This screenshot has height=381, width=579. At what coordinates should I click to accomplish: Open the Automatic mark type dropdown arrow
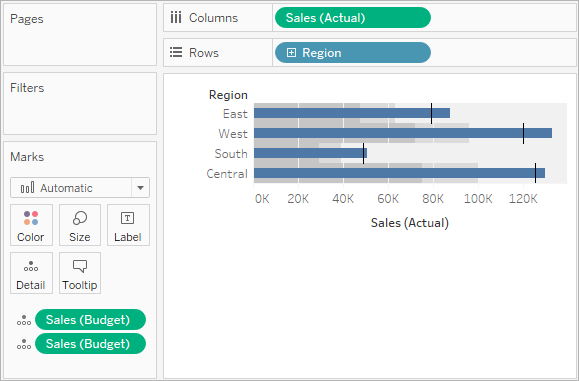140,188
